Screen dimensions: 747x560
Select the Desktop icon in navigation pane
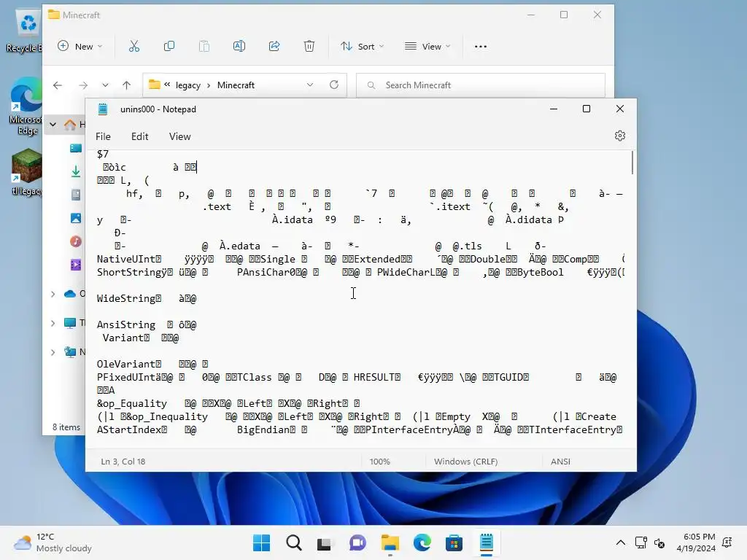pos(76,148)
